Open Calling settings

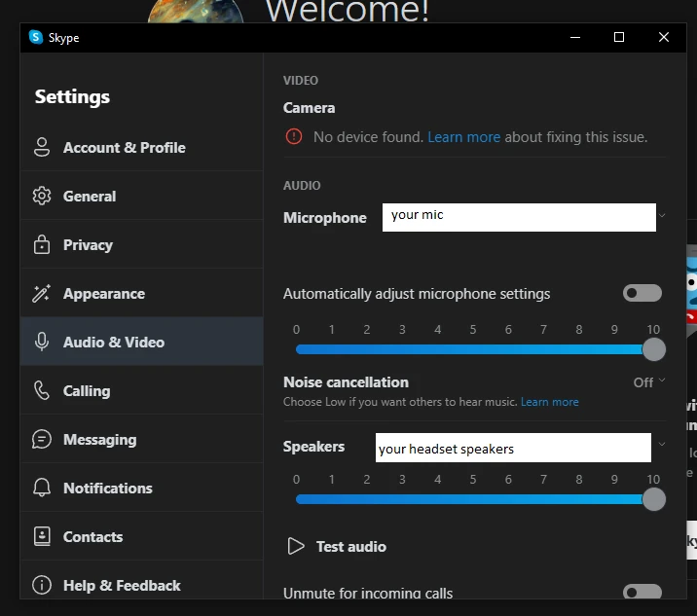[x=142, y=390]
